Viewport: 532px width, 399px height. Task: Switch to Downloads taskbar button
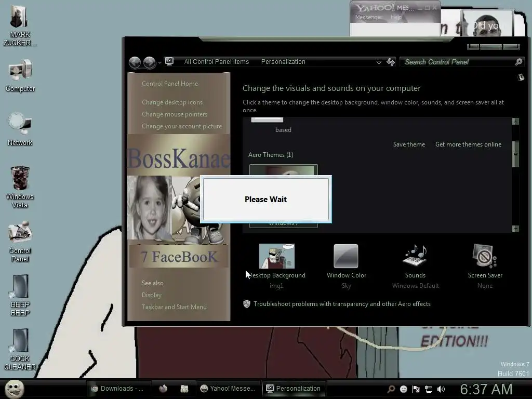tap(118, 389)
